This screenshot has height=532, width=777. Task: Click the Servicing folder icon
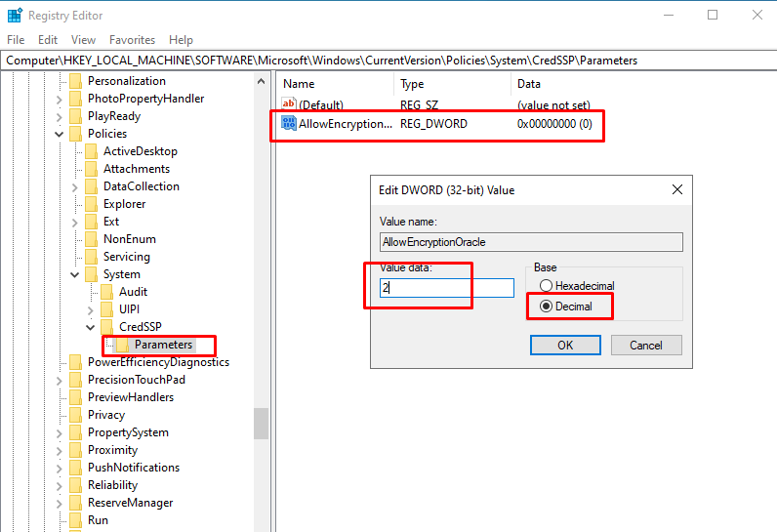pos(91,257)
